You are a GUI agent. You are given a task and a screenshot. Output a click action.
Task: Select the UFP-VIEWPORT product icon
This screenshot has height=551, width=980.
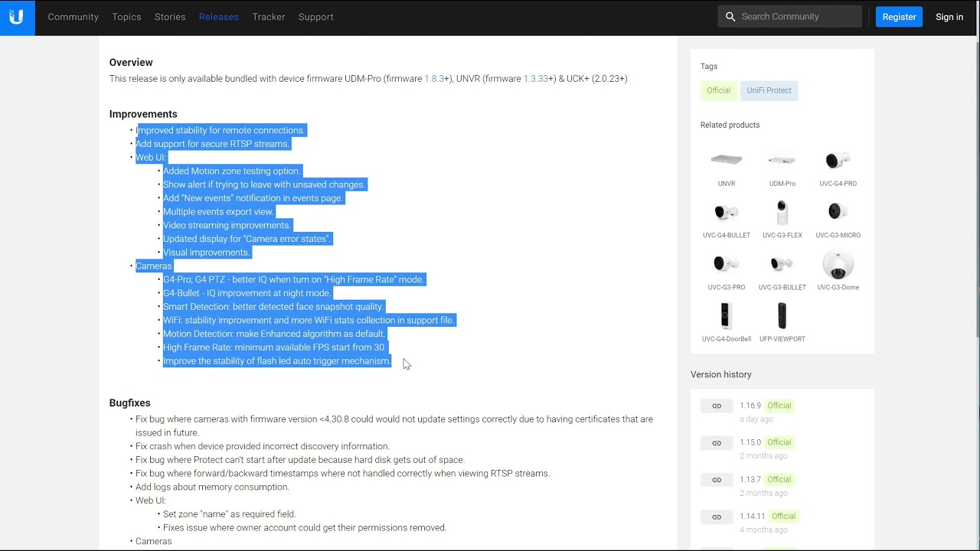[782, 315]
